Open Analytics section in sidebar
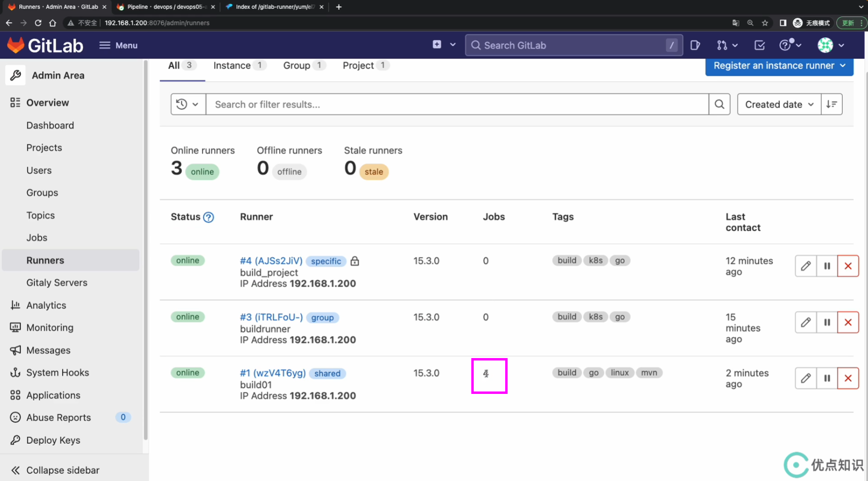 click(71, 305)
